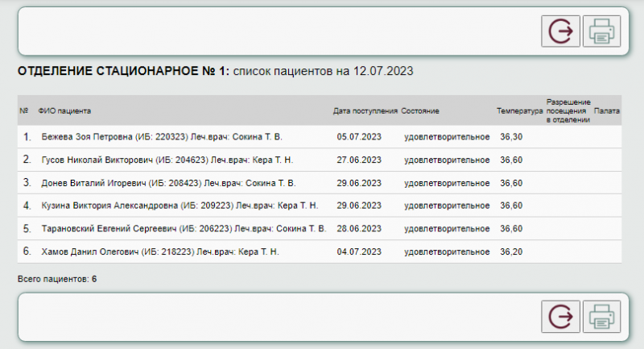Click the exit icon in the top toolbar
The image size is (644, 349).
[560, 31]
